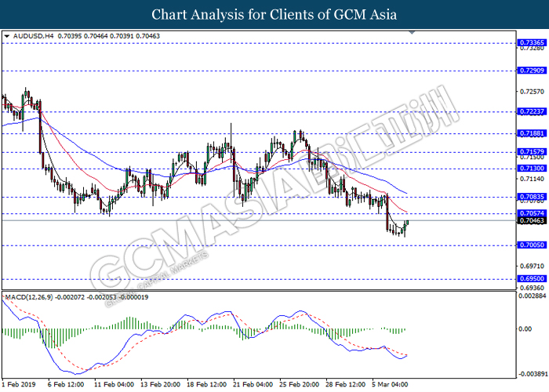This screenshot has width=549, height=392.
Task: Click the MACD 0.00 zero level value
Action: 525,329
